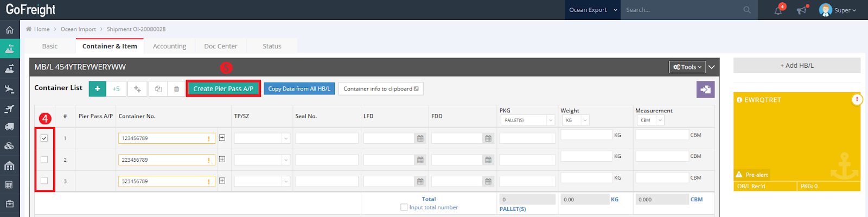
Task: Click the purple export arrow icon
Action: coord(705,90)
